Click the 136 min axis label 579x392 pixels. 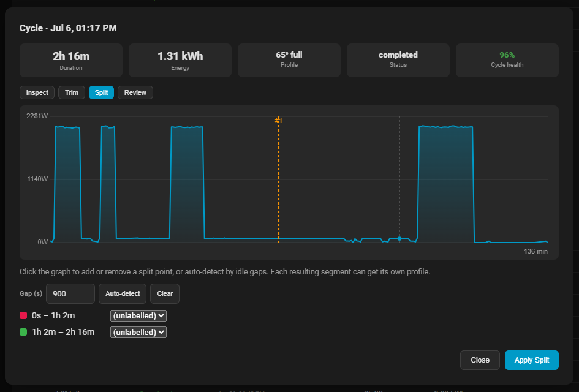(535, 251)
